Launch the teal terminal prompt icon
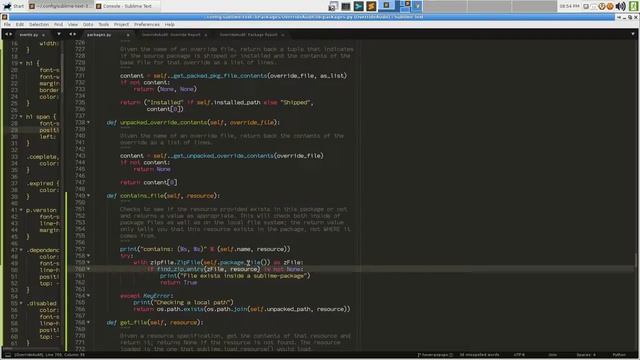 358,6
